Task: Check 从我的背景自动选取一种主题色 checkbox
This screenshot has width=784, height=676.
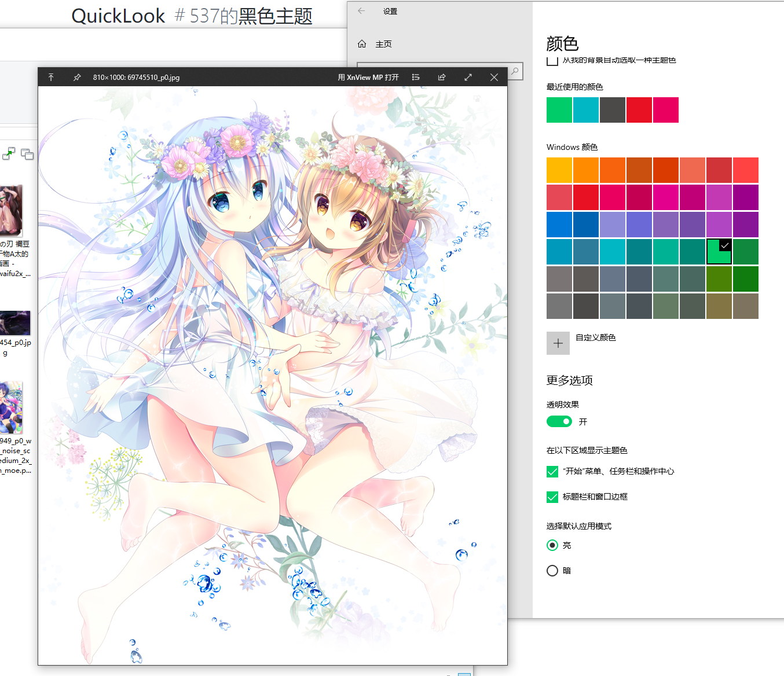Action: pyautogui.click(x=552, y=60)
